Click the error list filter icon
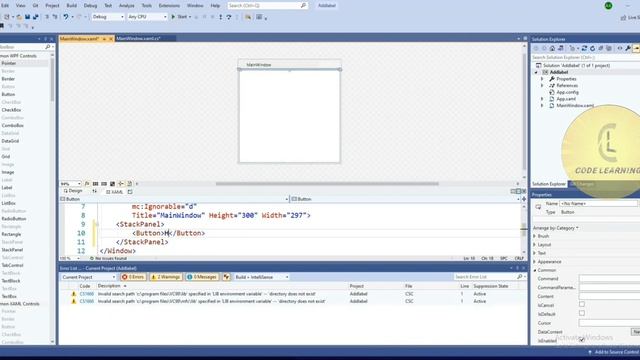 pos(227,277)
